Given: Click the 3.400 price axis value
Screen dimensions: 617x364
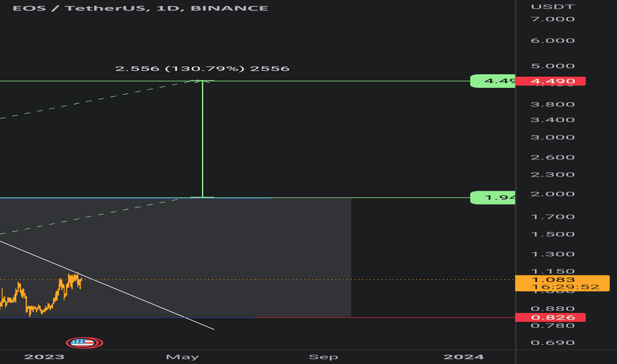Looking at the screenshot, I should (x=553, y=120).
